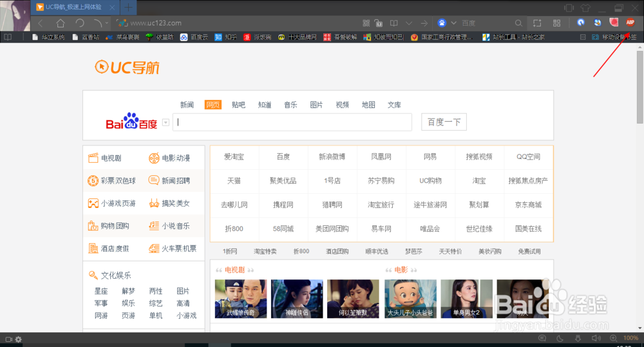
Task: Expand the address bar history chevron
Action: (x=409, y=23)
